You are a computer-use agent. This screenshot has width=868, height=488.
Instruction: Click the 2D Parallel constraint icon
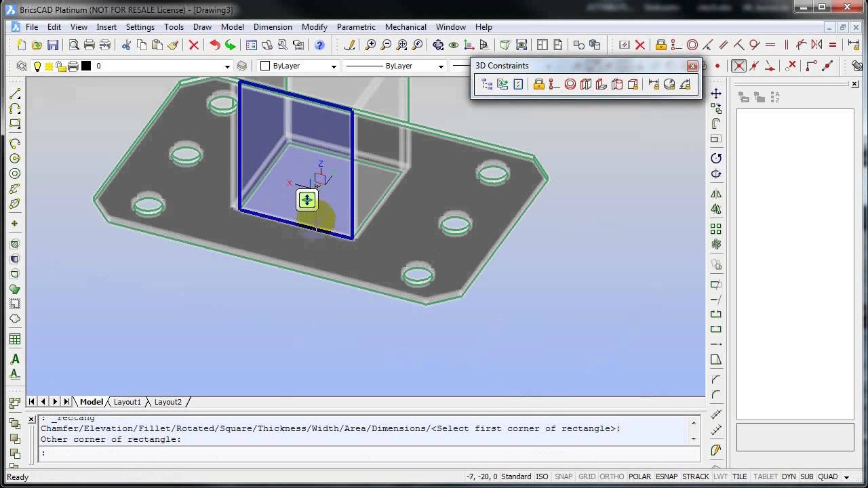[724, 45]
